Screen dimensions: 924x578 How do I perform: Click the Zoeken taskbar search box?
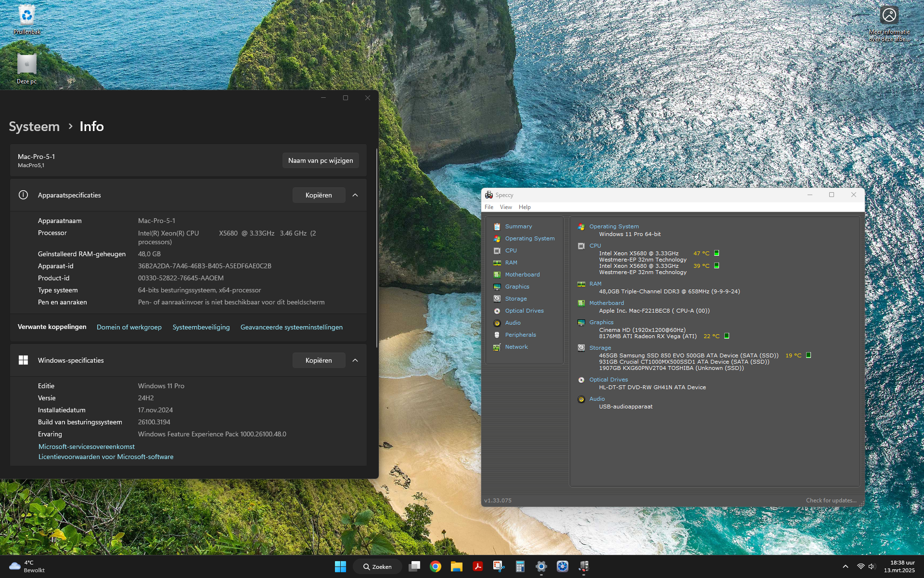coord(378,566)
